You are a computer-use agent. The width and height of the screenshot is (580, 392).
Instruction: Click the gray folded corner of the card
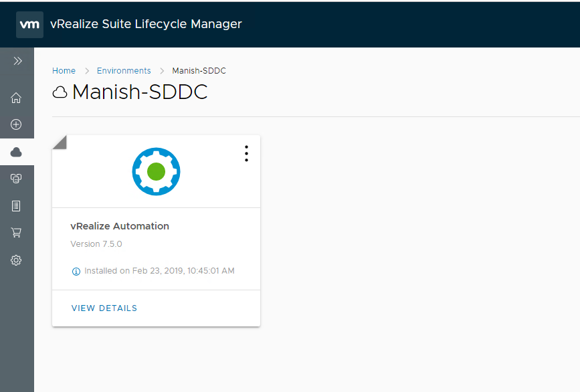click(x=58, y=140)
